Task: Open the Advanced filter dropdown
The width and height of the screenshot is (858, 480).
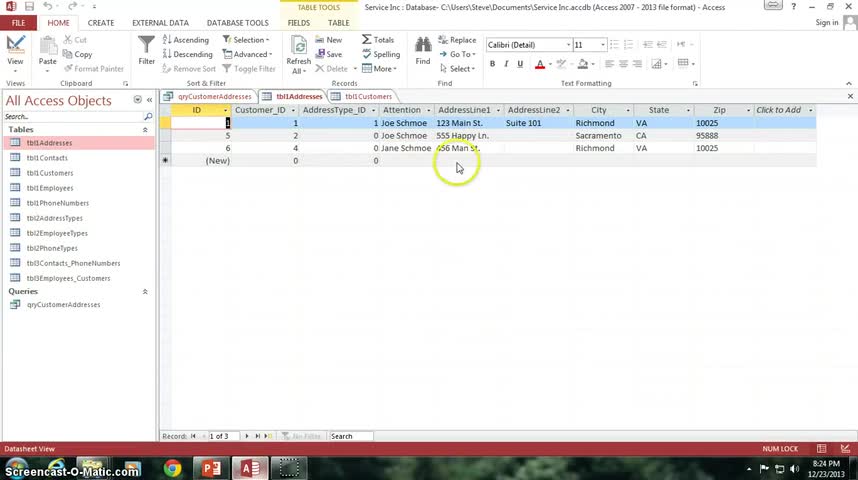Action: (x=247, y=54)
